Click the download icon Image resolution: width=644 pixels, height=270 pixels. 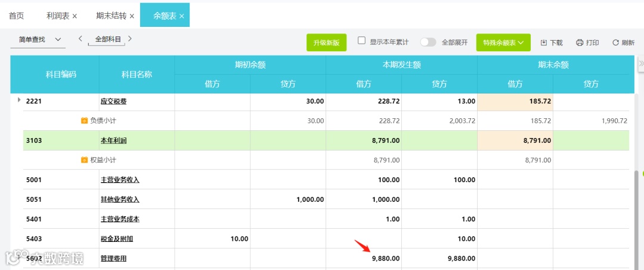click(x=544, y=42)
